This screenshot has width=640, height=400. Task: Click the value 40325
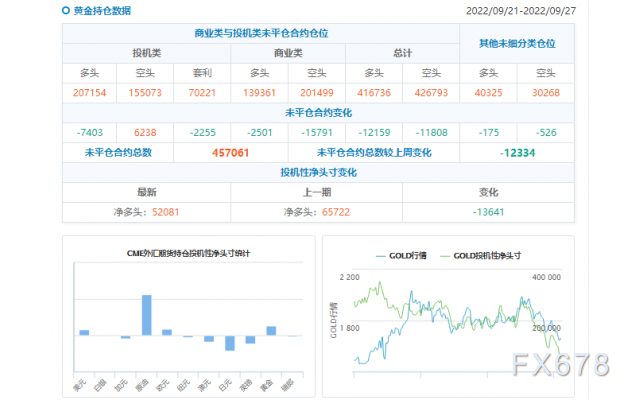point(488,93)
